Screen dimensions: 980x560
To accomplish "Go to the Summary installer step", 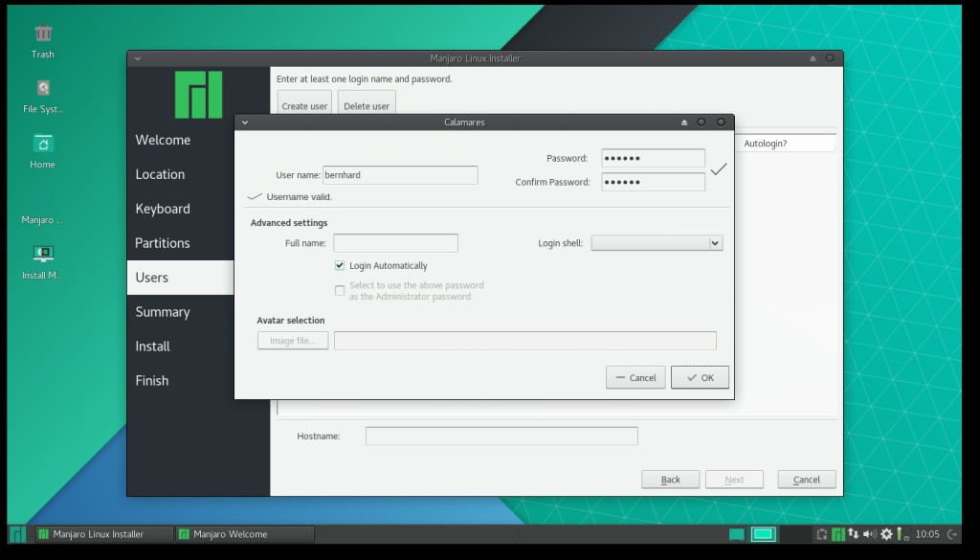I will point(163,312).
